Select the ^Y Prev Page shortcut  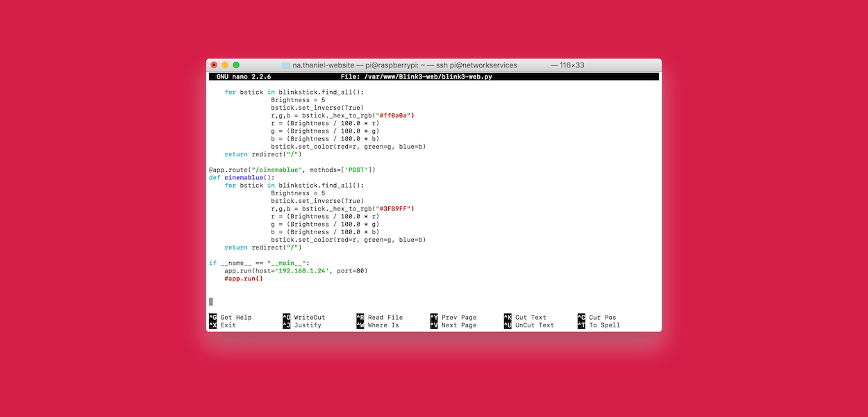(453, 318)
